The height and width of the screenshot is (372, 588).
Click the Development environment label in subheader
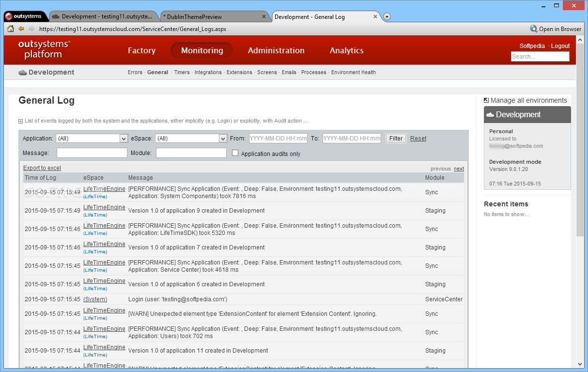point(51,72)
